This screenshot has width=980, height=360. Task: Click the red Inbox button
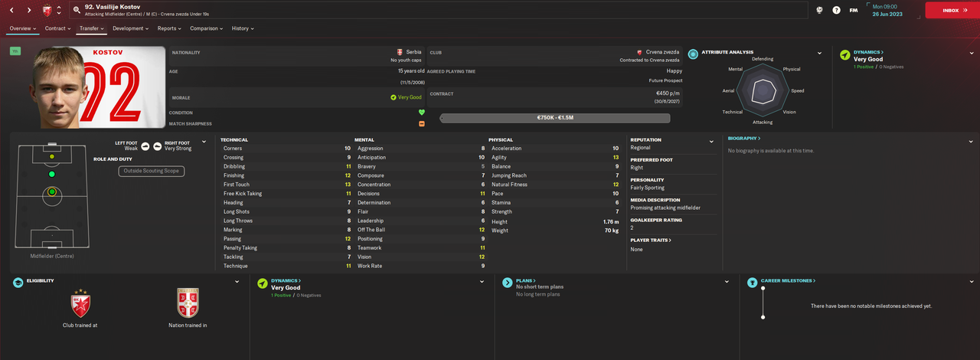click(951, 10)
